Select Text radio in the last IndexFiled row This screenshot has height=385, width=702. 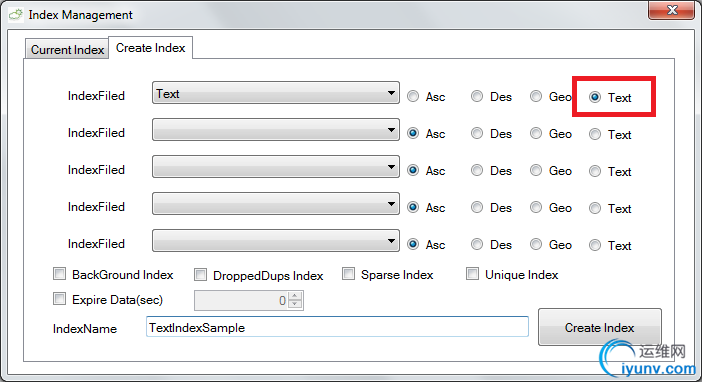click(595, 245)
